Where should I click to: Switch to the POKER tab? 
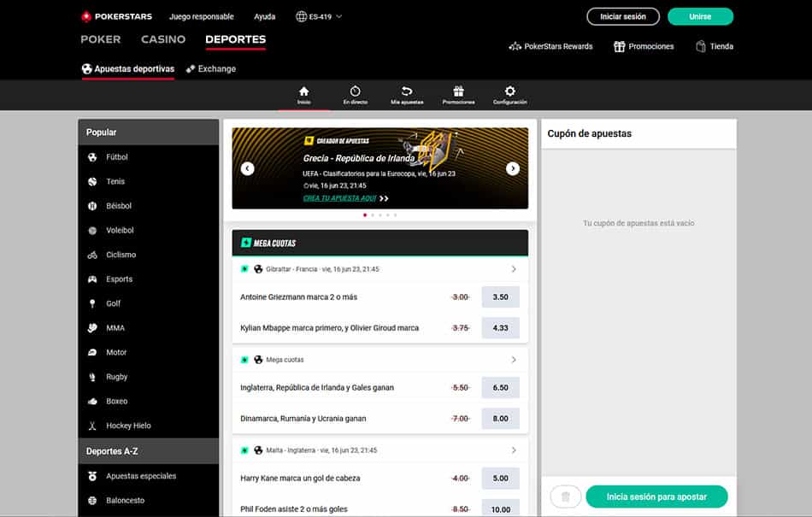101,39
